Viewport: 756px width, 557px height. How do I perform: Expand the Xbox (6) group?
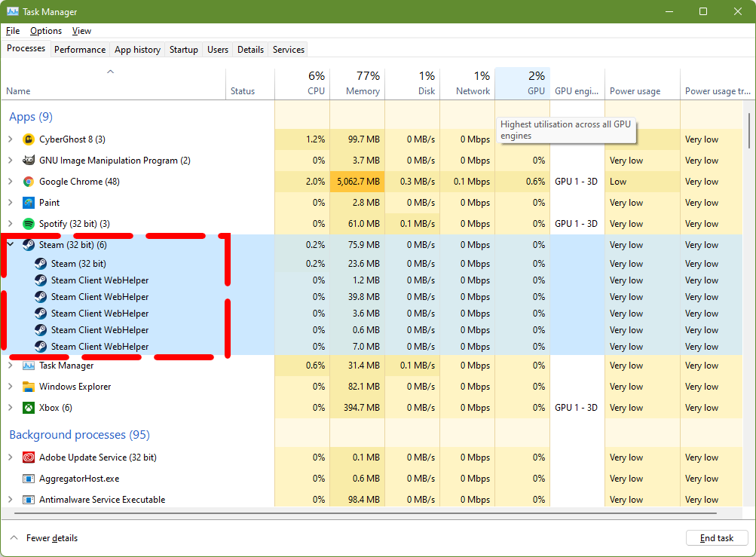pos(11,408)
